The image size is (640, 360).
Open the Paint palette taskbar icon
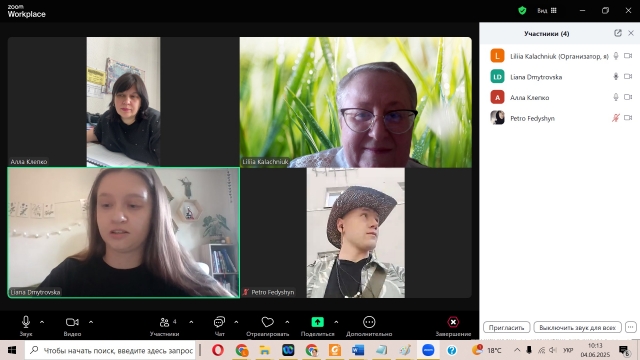click(405, 350)
